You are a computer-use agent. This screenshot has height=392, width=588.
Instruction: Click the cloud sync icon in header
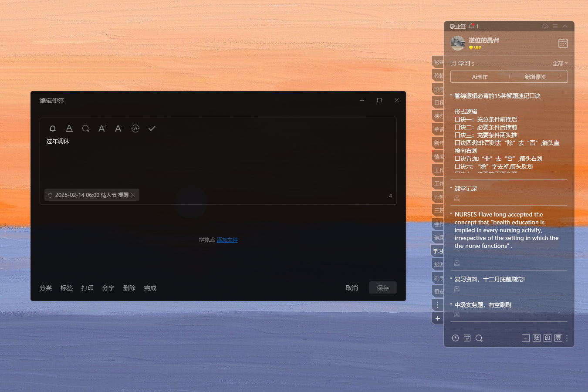click(545, 26)
